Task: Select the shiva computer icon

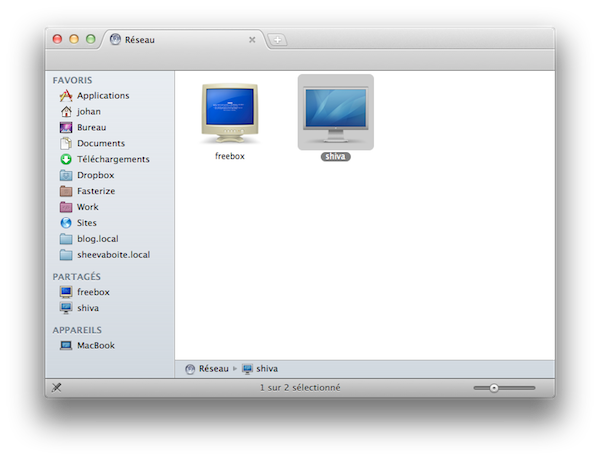Action: coord(336,114)
